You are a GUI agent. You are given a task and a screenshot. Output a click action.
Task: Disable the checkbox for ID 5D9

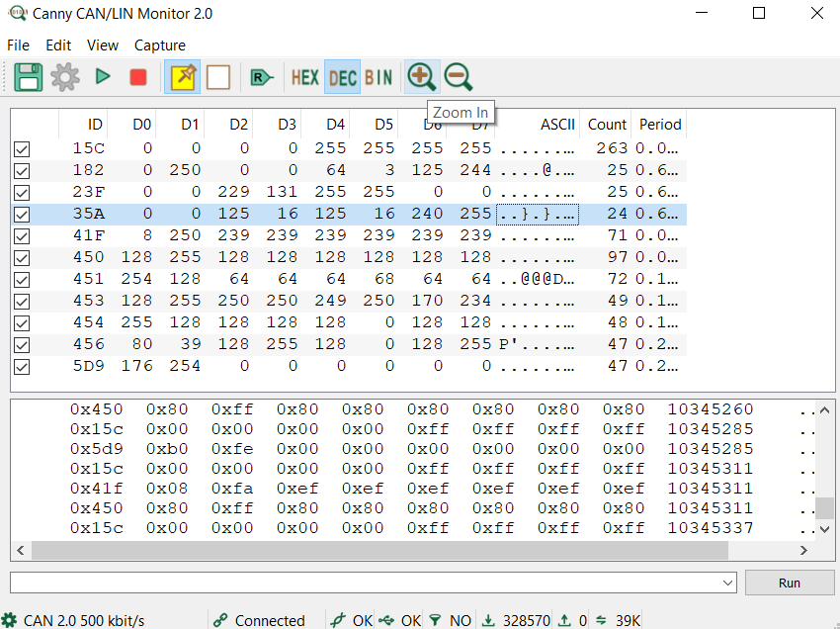[22, 367]
